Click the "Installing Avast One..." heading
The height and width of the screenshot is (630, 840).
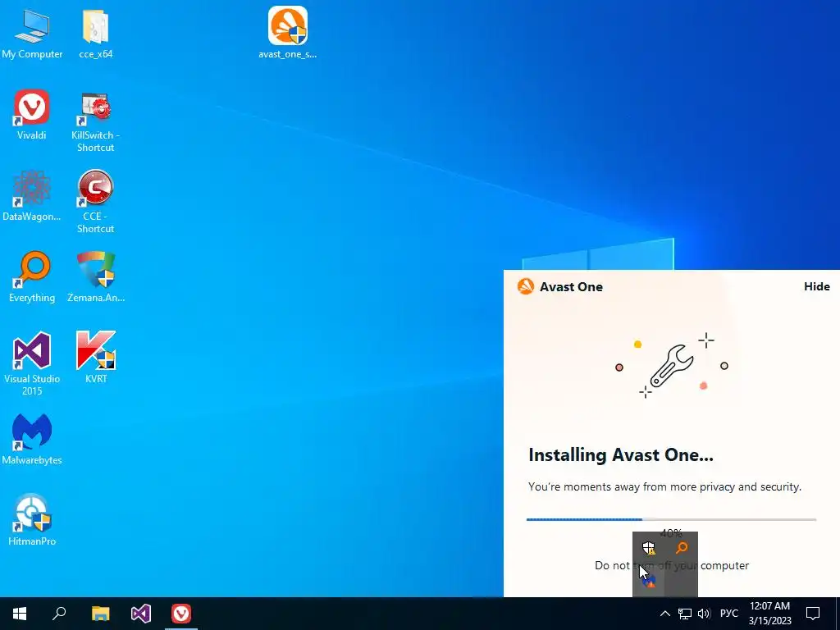click(621, 455)
